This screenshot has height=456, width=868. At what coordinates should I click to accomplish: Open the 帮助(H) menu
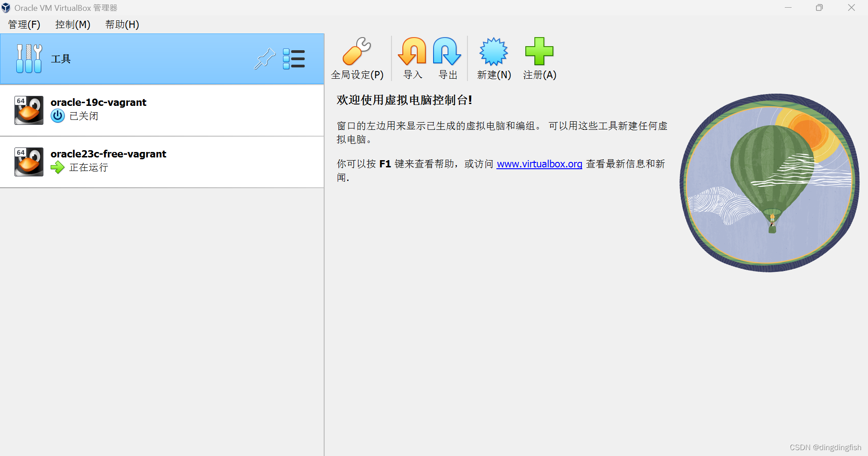[x=122, y=24]
